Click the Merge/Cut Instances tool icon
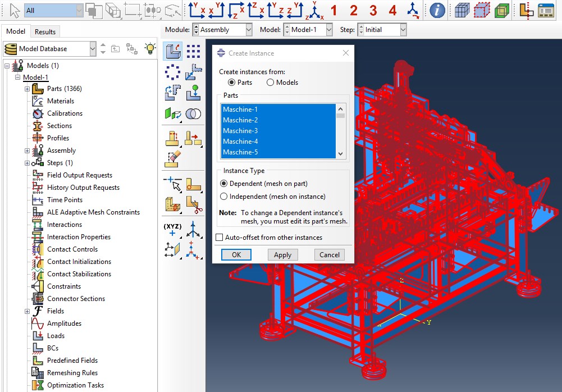This screenshot has width=562, height=392. click(x=194, y=113)
